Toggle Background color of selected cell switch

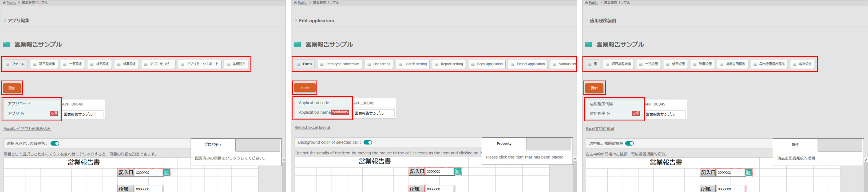[368, 142]
